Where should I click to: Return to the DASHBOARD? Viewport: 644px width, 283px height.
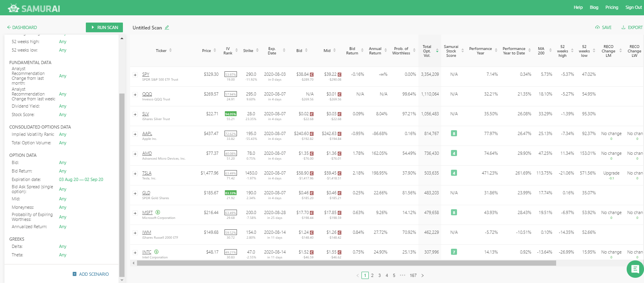point(22,27)
